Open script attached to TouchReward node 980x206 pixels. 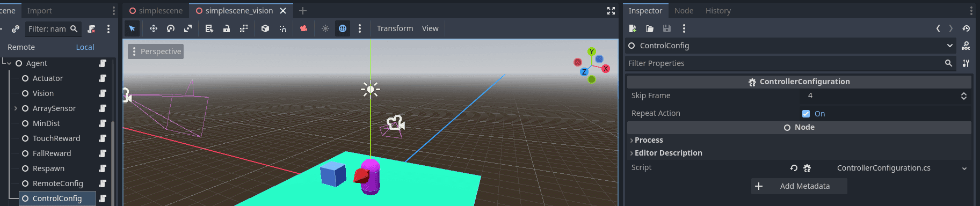(103, 138)
